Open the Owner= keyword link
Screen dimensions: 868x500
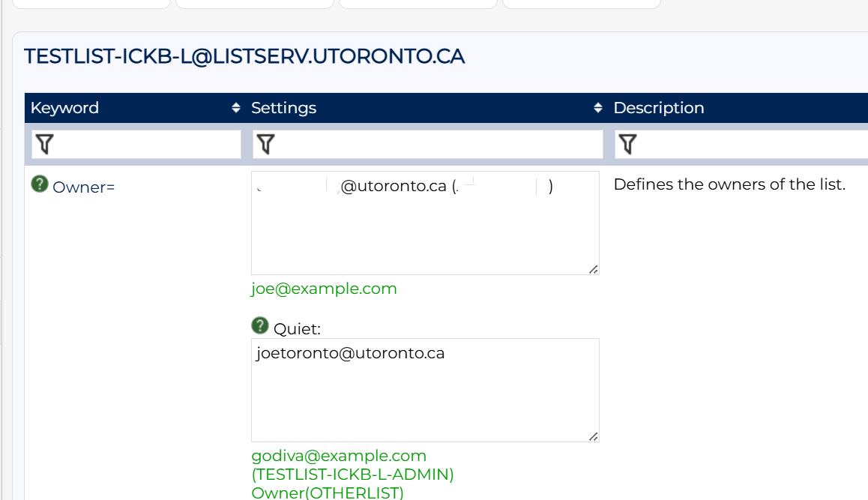coord(84,187)
